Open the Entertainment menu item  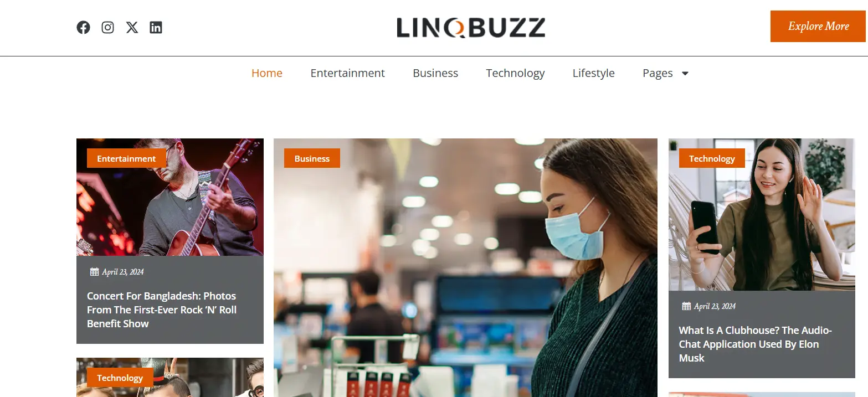[x=347, y=73]
